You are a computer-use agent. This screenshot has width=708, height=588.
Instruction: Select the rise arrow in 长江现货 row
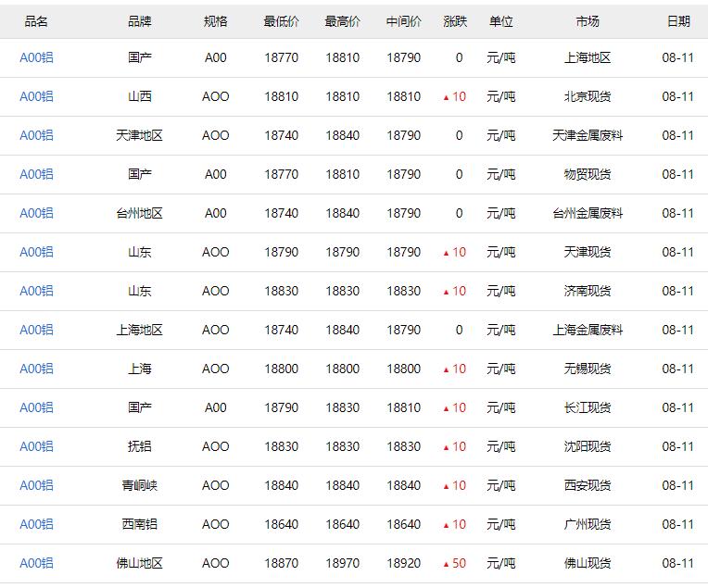(446, 408)
